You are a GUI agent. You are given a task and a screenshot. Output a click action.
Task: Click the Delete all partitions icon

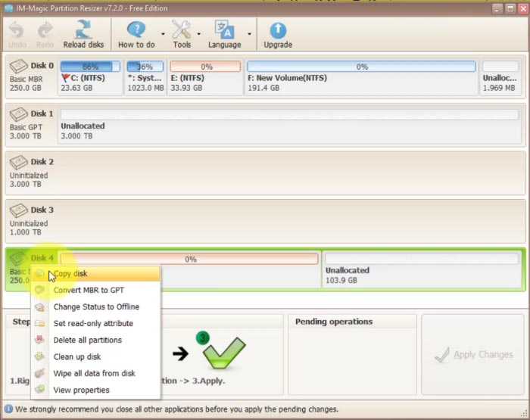tap(39, 339)
